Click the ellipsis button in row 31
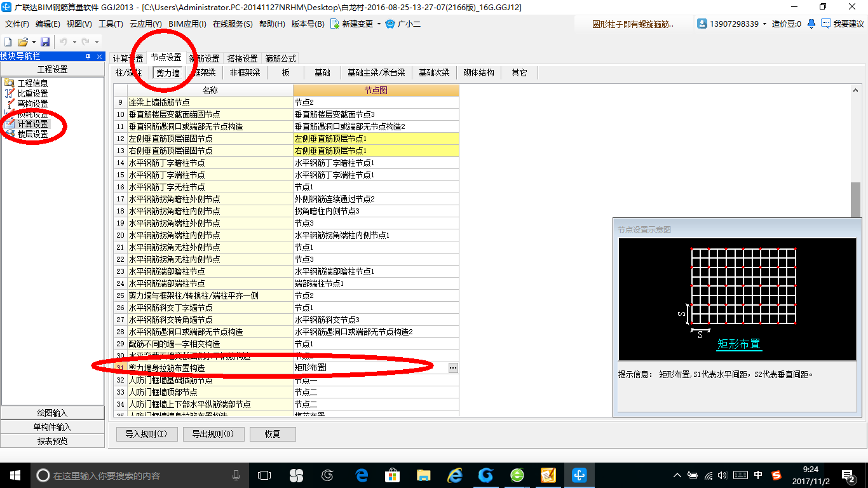868x488 pixels. (x=453, y=368)
